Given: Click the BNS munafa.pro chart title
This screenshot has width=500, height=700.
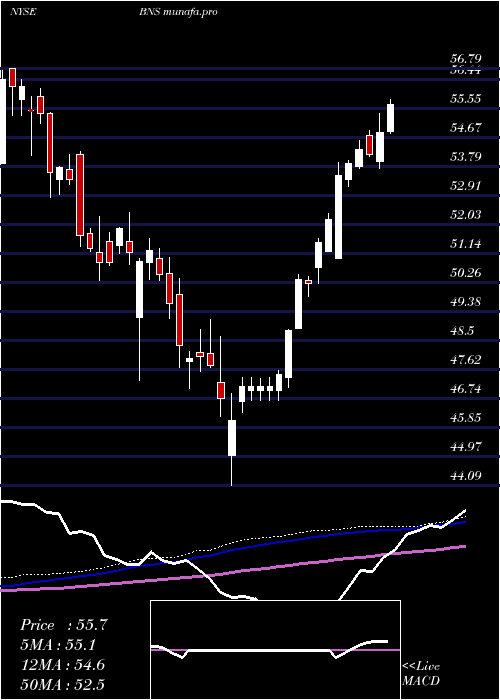Looking at the screenshot, I should tap(178, 12).
